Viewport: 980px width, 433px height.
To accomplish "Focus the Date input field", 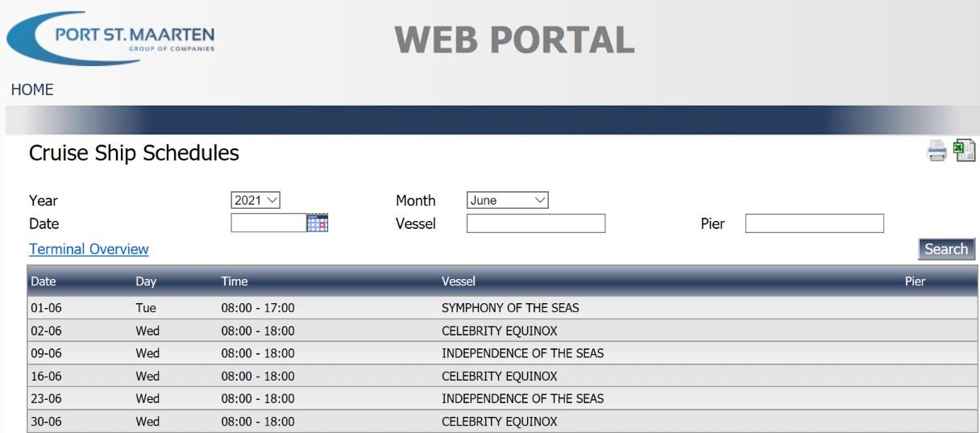I will tap(268, 223).
